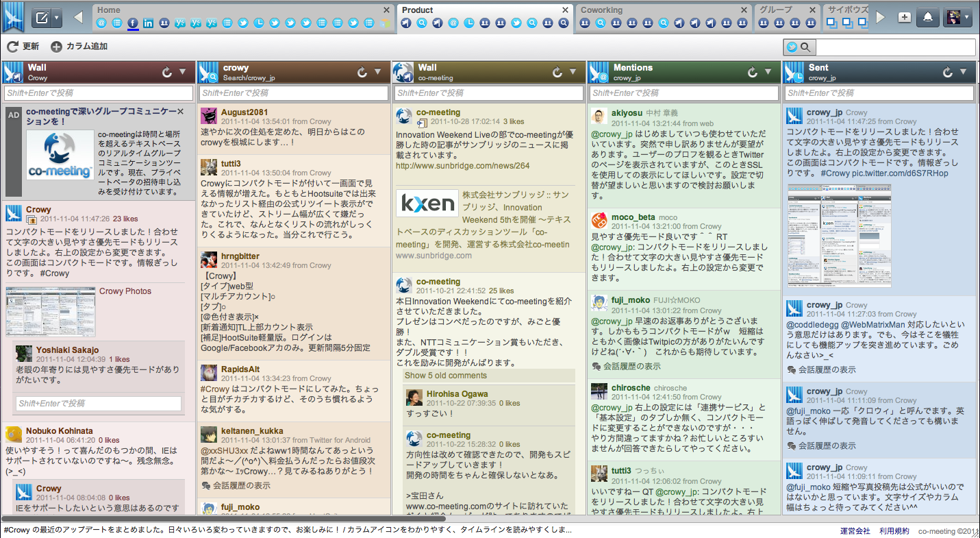980x538 pixels.
Task: Open the dropdown arrow beside compose button
Action: click(57, 18)
